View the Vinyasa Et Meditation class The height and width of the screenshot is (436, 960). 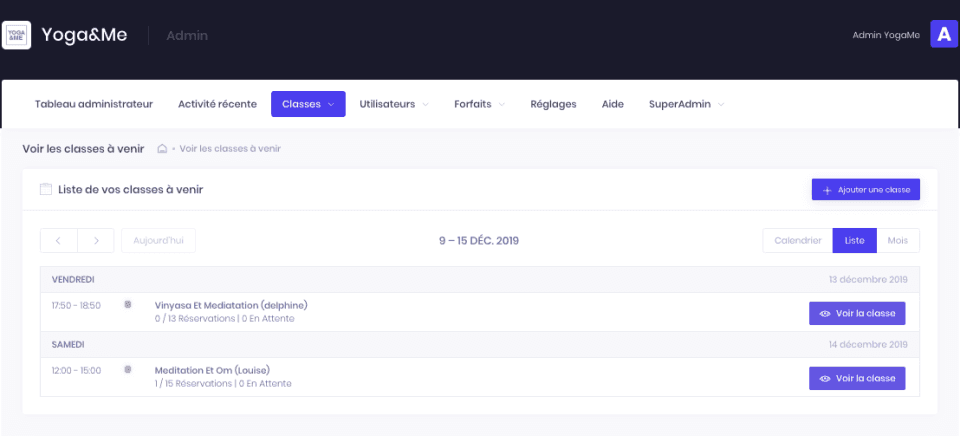click(857, 313)
